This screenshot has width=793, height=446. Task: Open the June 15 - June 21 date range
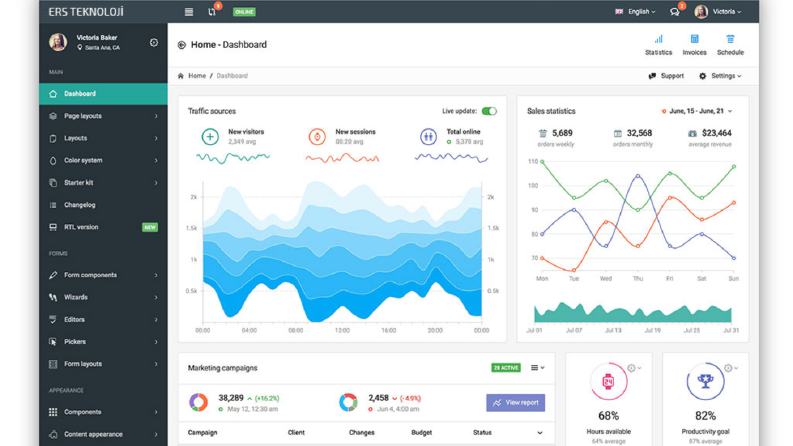tap(696, 111)
